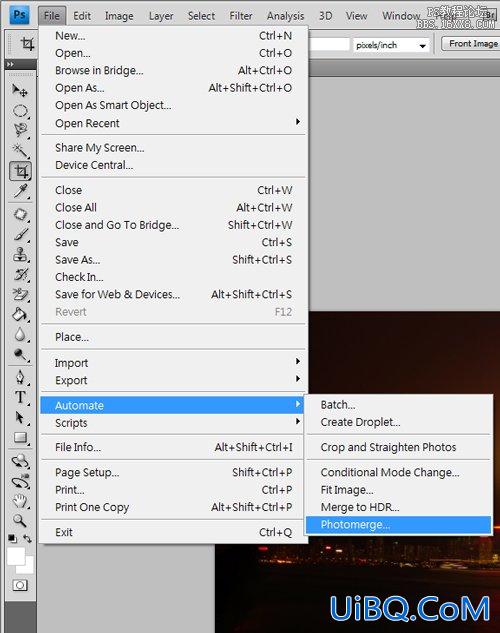Image resolution: width=500 pixels, height=633 pixels.
Task: Click the Photoshop Ps logo icon
Action: (19, 15)
